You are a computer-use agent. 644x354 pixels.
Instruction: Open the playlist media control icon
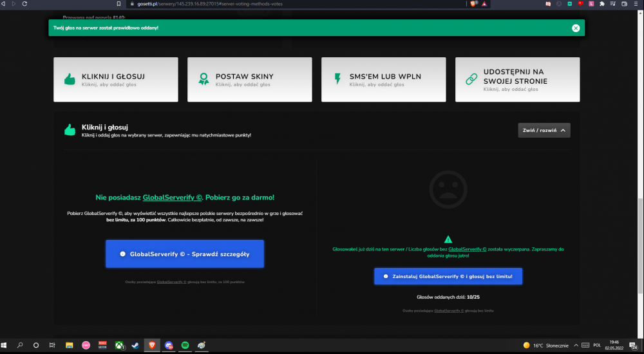pos(613,4)
